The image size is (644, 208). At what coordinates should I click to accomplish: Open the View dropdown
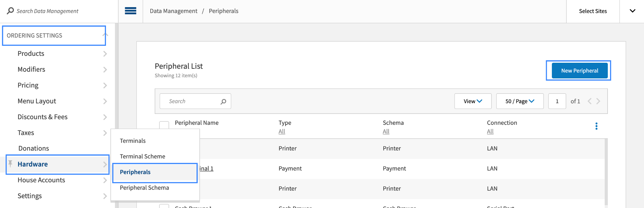tap(473, 101)
